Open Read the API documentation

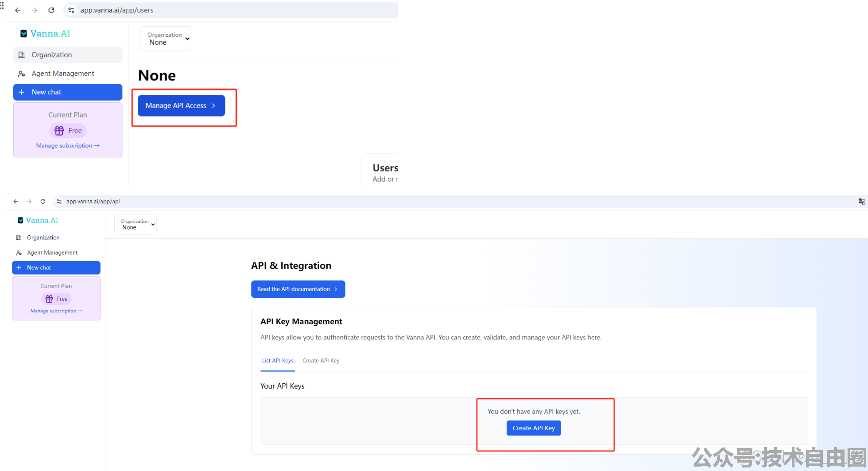tap(298, 289)
